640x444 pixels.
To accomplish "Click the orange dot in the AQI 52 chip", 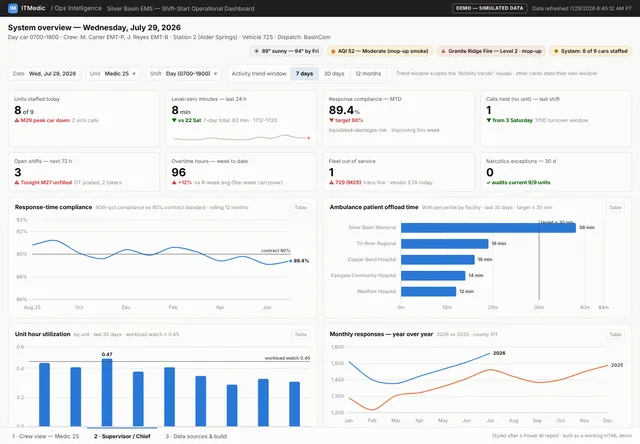I will pyautogui.click(x=333, y=51).
